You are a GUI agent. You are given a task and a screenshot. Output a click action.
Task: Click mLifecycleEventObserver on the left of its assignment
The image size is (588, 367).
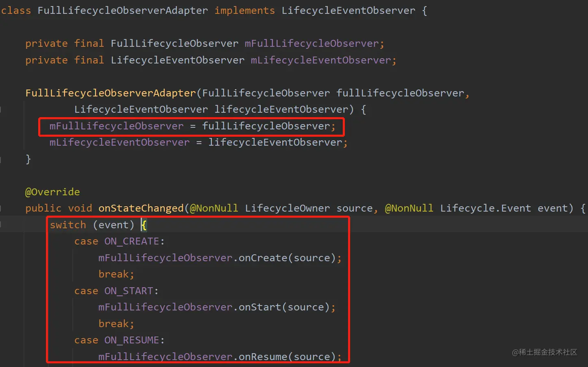[x=120, y=142]
